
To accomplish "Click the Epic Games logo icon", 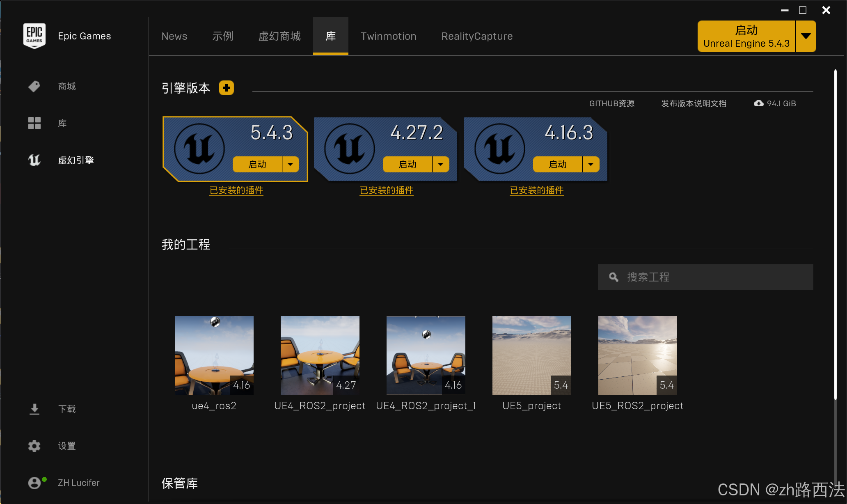I will pos(34,36).
